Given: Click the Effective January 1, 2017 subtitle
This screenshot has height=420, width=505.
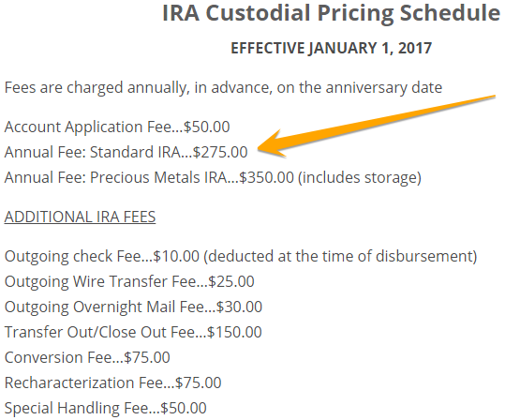Looking at the screenshot, I should click(x=331, y=48).
